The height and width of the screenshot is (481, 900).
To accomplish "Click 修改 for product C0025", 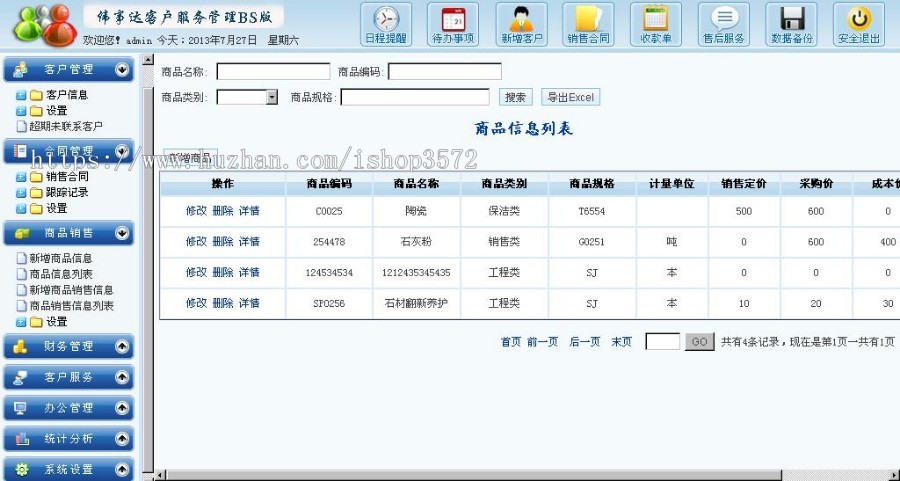I will pos(196,211).
